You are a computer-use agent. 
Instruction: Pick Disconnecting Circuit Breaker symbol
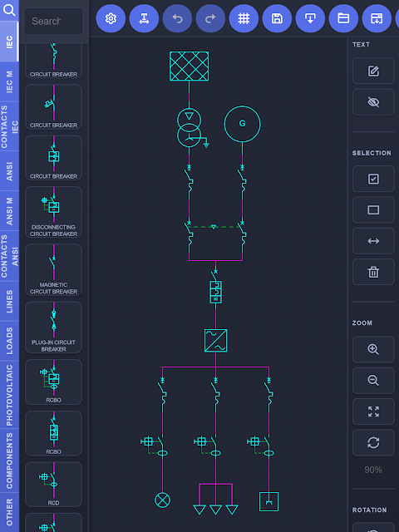click(53, 212)
